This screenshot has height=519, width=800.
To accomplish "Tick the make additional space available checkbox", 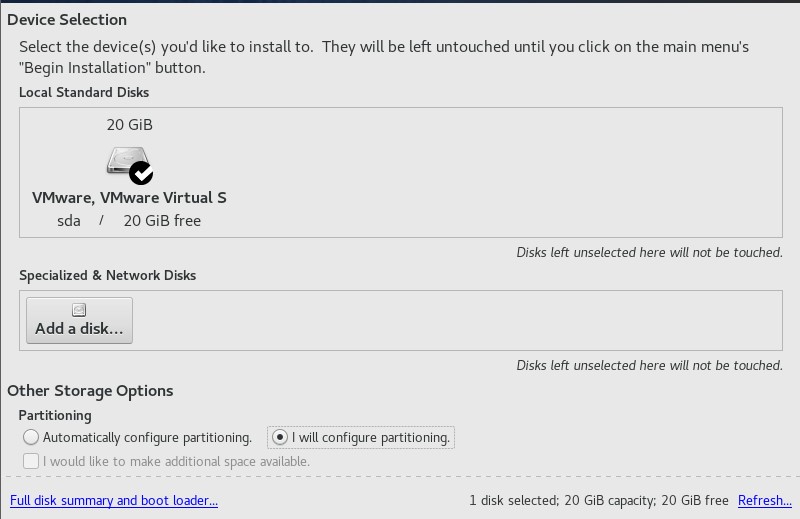I will pos(31,462).
